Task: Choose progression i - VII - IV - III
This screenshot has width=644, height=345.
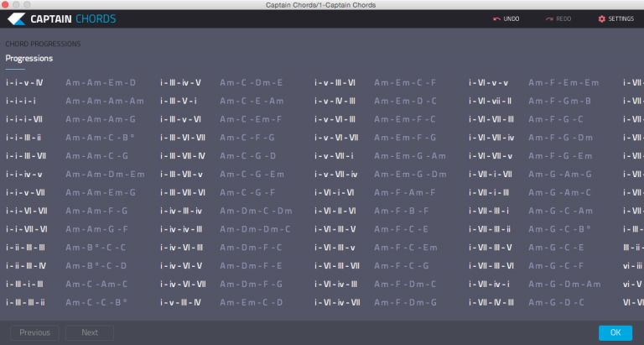Action: pyautogui.click(x=491, y=302)
